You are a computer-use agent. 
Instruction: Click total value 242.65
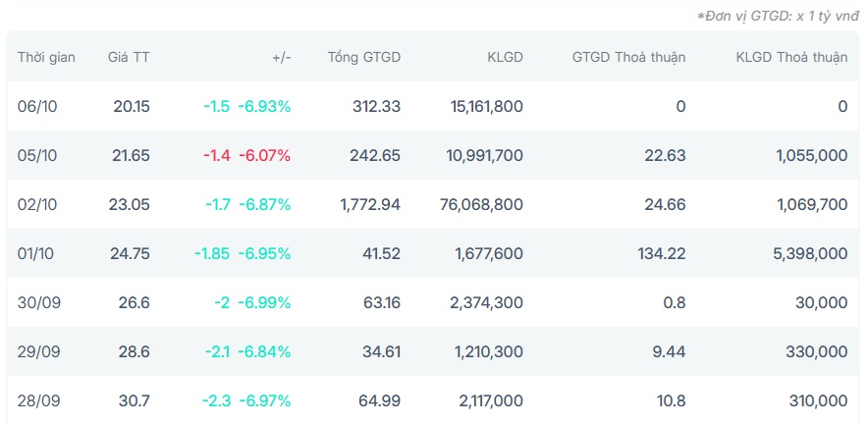(x=375, y=155)
